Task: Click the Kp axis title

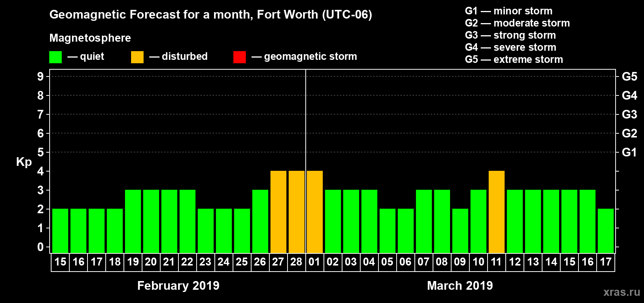Action: tap(24, 162)
